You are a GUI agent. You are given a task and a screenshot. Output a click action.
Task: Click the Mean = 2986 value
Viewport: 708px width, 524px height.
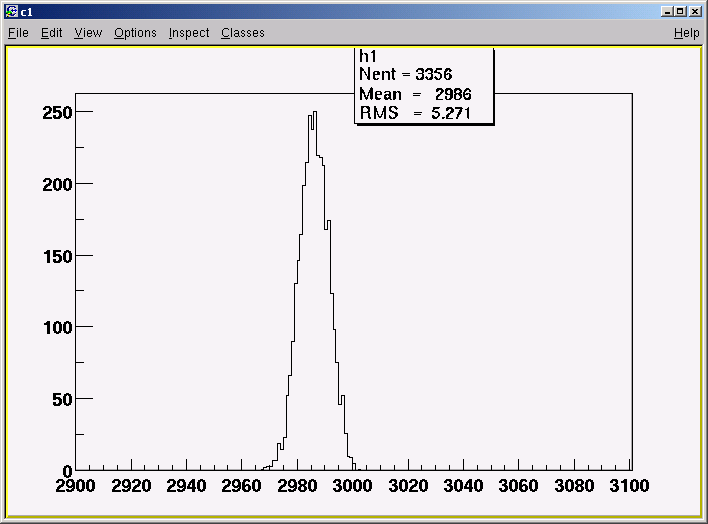(415, 94)
